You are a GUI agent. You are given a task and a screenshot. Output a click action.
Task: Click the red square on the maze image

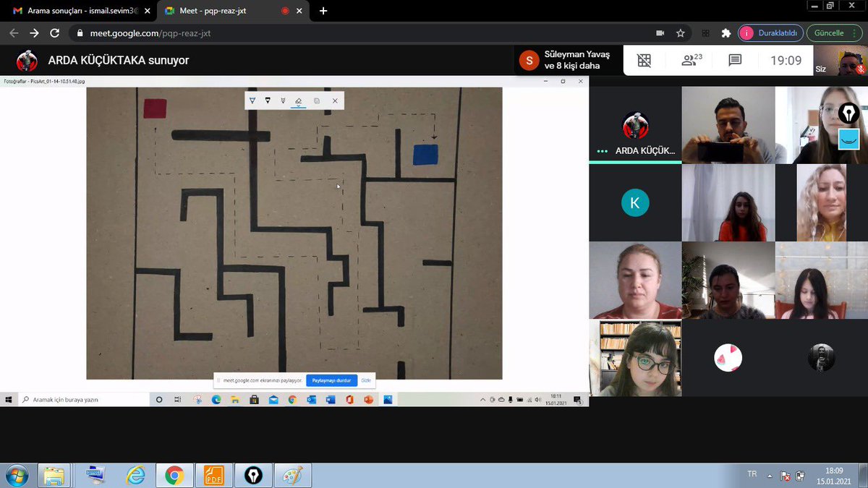click(155, 108)
